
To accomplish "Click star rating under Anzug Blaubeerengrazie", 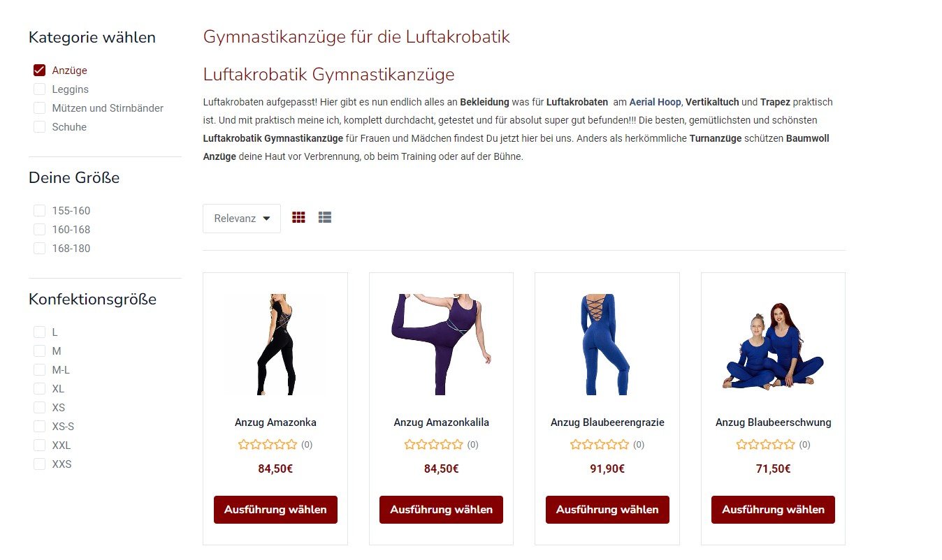I will click(x=600, y=444).
